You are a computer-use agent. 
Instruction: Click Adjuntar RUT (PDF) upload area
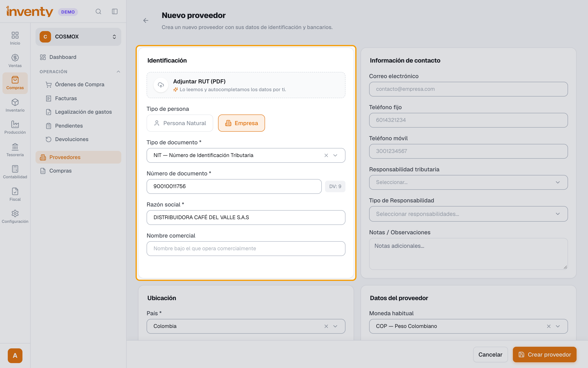tap(246, 85)
